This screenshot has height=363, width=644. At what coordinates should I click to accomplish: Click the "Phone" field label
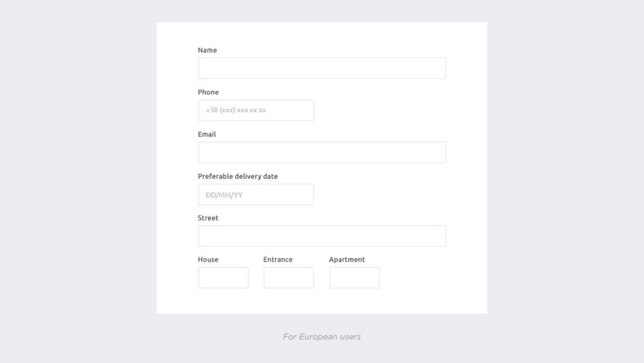pos(208,92)
